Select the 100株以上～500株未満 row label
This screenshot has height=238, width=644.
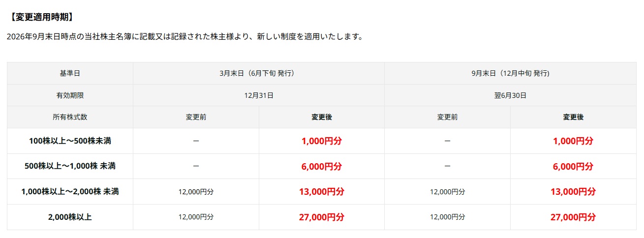pos(70,141)
